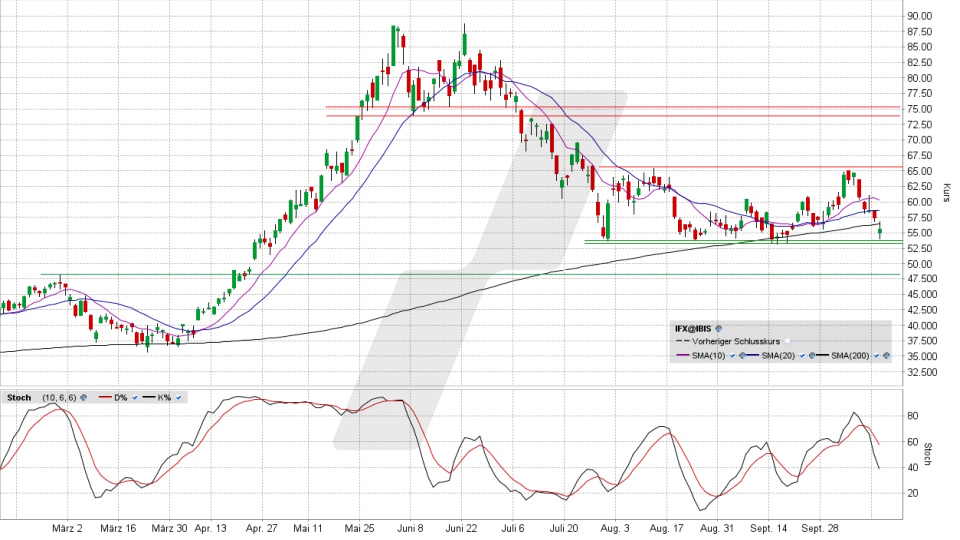This screenshot has height=540, width=960.
Task: Click the 20 value on Stoch axis
Action: point(912,493)
